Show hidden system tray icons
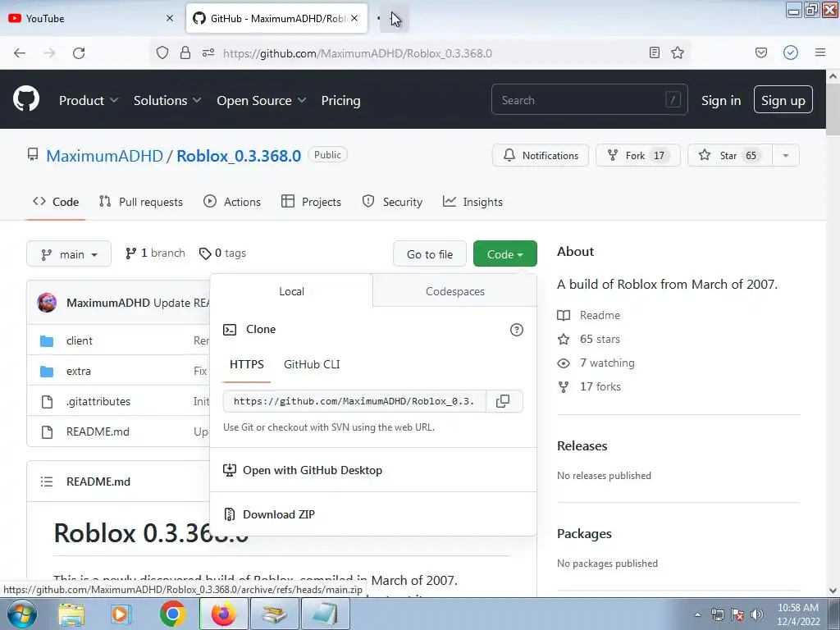 point(697,614)
